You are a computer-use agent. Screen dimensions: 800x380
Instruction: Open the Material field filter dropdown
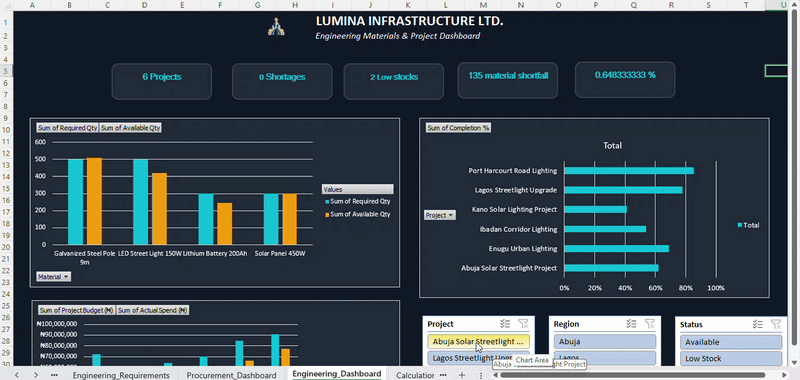[54, 276]
